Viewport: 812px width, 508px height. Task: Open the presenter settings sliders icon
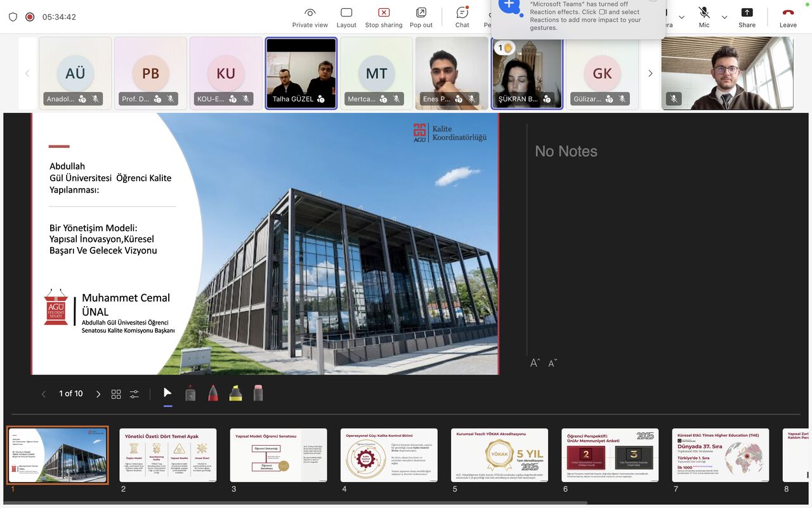click(134, 394)
